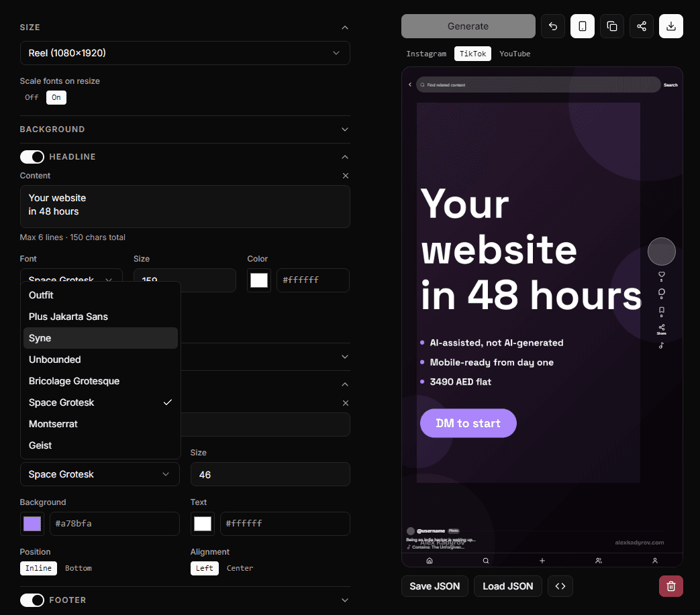Click the round avatar in preview sidebar

[661, 251]
